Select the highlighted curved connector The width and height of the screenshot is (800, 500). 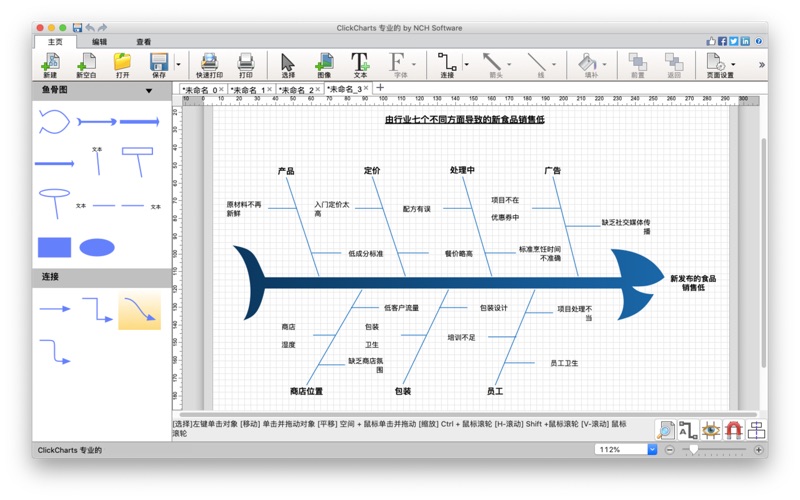click(140, 311)
